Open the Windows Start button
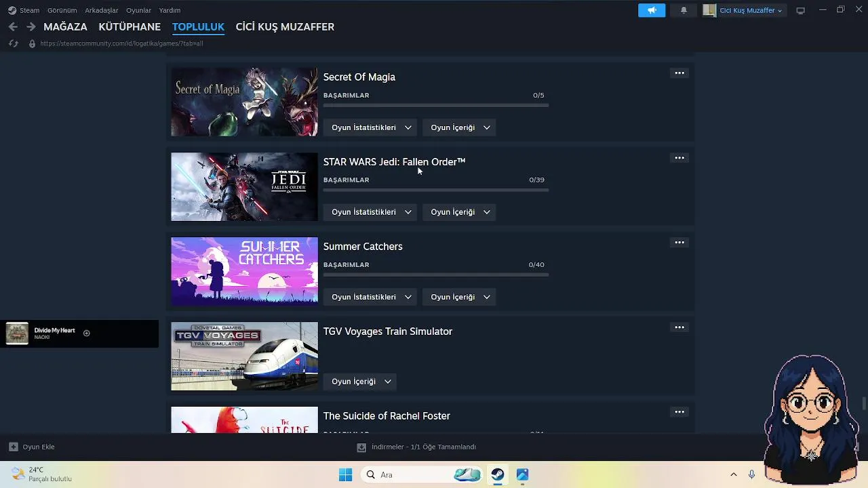The width and height of the screenshot is (868, 488). click(345, 474)
